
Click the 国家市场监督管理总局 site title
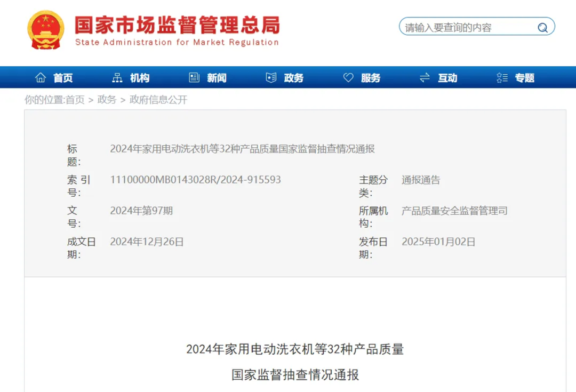177,25
